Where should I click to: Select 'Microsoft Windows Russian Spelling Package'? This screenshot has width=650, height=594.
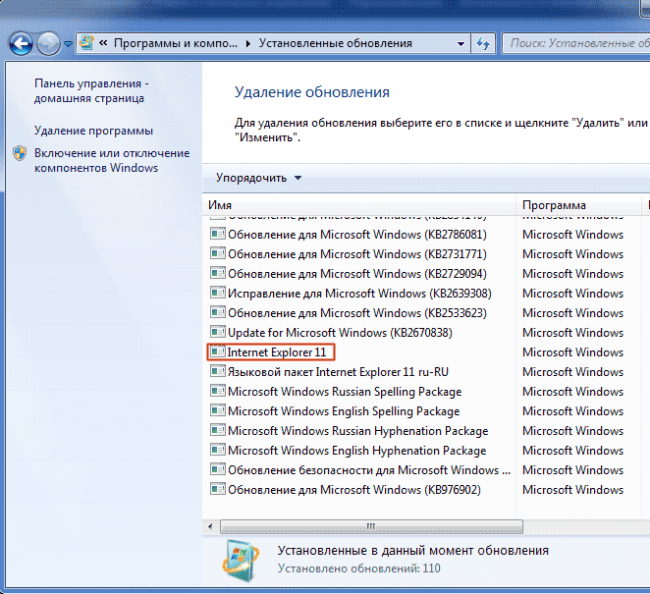336,392
